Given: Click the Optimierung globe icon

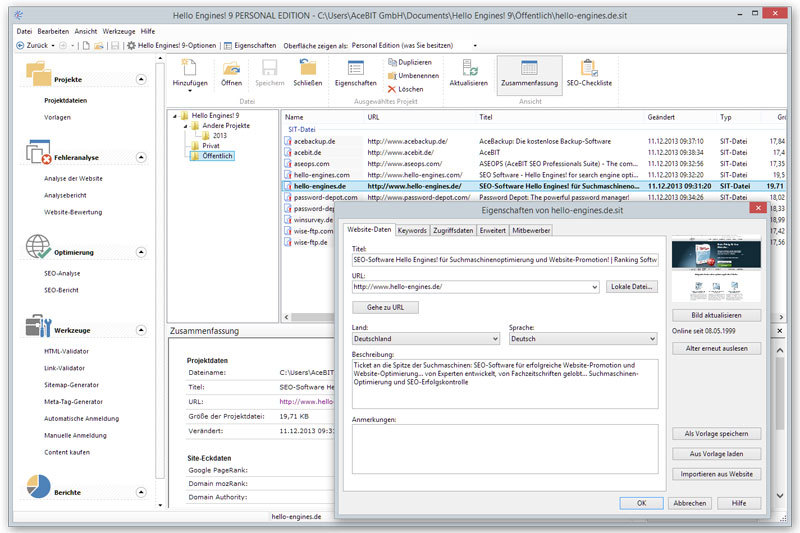Looking at the screenshot, I should pyautogui.click(x=38, y=247).
